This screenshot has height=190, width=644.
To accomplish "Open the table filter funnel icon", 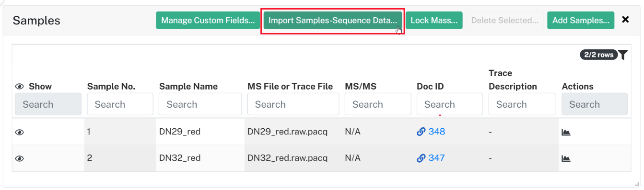I will [622, 55].
